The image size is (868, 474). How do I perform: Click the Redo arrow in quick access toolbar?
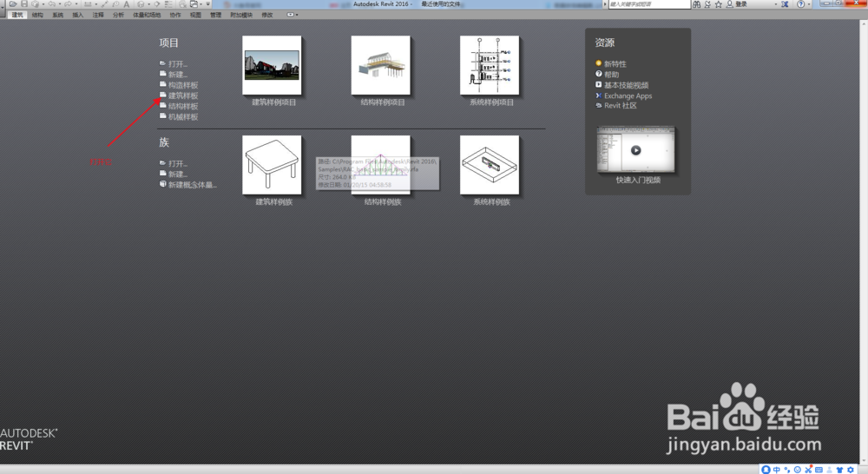[x=68, y=3]
